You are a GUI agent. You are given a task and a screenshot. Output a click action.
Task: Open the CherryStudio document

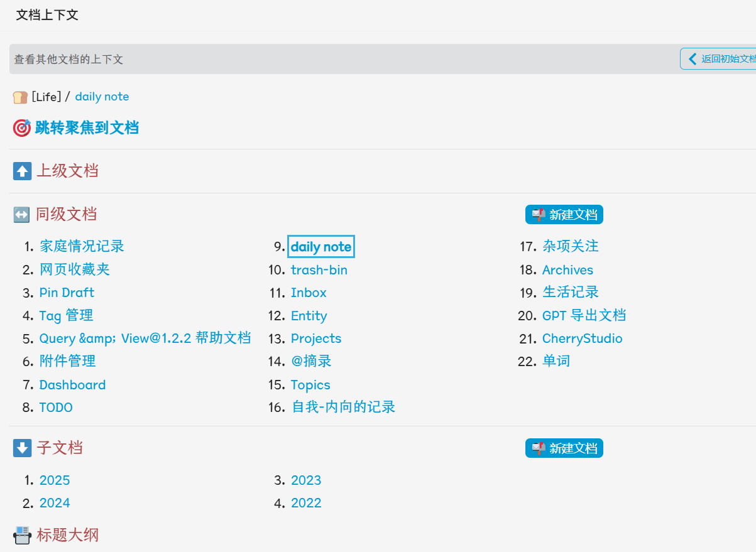[x=582, y=338]
